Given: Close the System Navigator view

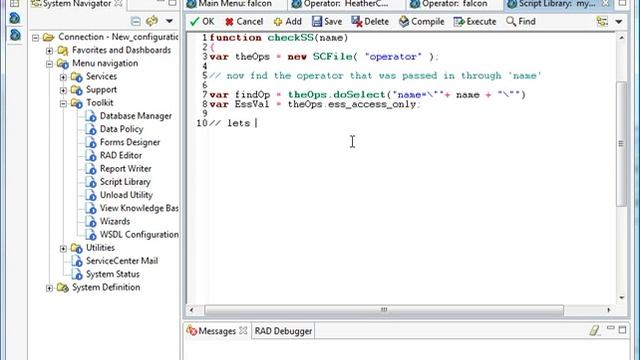Looking at the screenshot, I should pyautogui.click(x=118, y=3).
